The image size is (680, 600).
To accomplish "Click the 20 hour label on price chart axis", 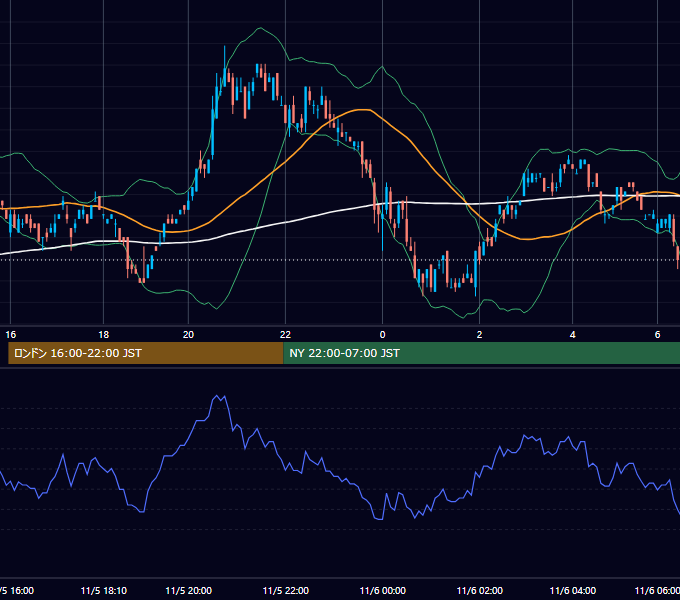I will pyautogui.click(x=188, y=335).
